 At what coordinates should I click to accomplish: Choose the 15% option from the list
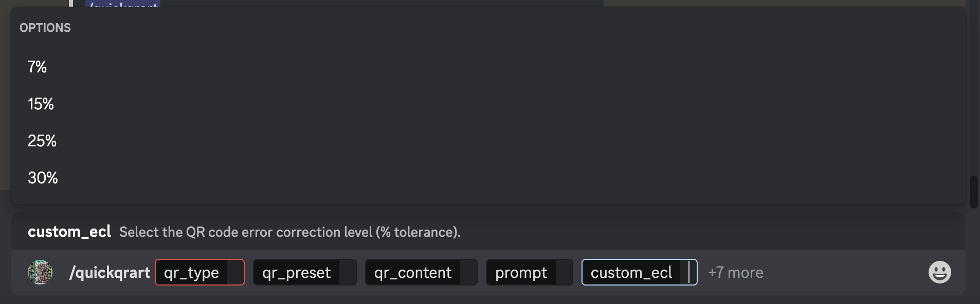point(41,104)
